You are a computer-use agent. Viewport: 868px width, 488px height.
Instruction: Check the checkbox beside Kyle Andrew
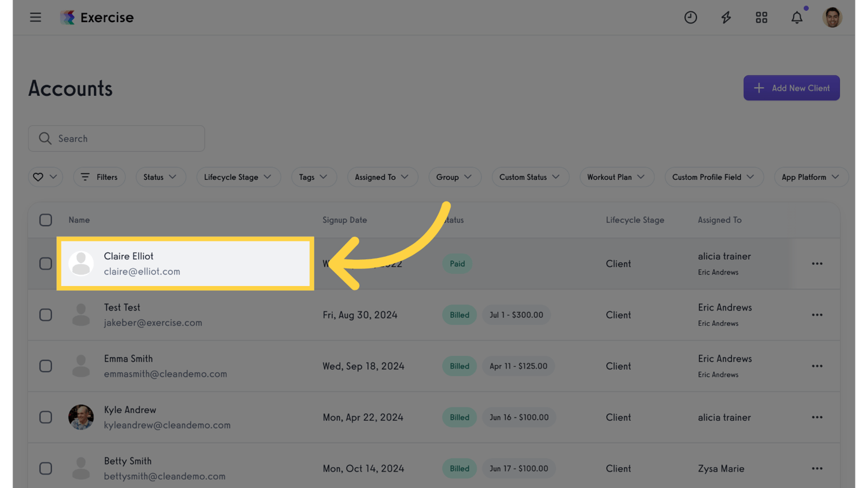tap(45, 417)
